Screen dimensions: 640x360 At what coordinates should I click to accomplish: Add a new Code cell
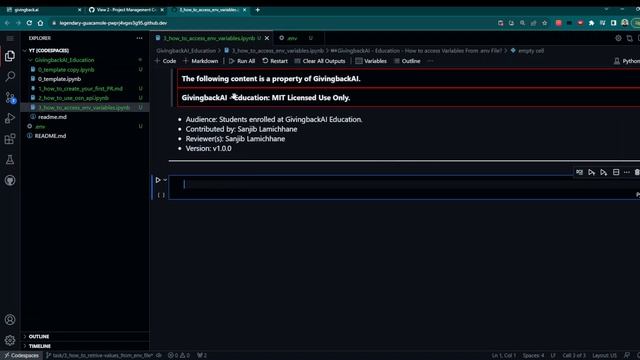pyautogui.click(x=165, y=61)
